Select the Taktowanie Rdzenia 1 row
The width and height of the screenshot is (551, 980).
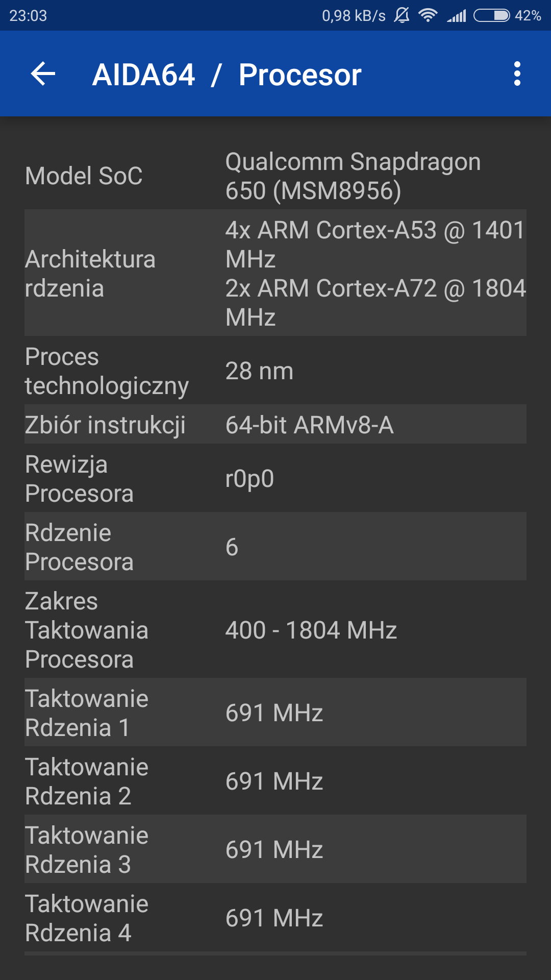pyautogui.click(x=275, y=713)
